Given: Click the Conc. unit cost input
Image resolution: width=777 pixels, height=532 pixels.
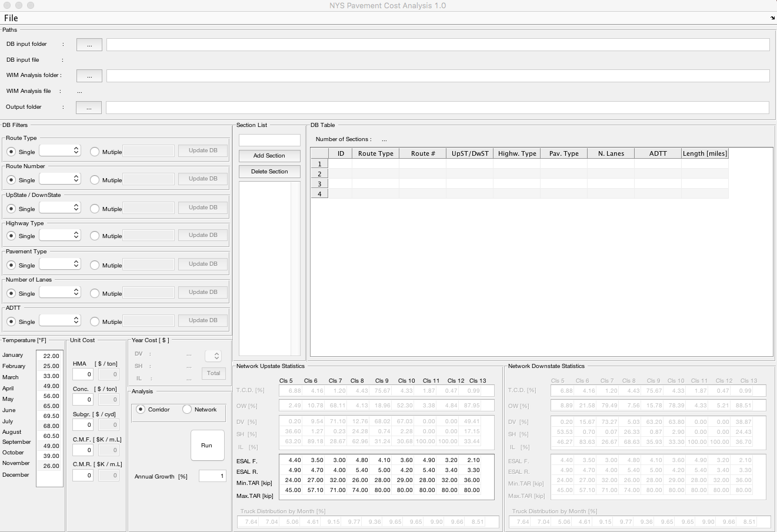Looking at the screenshot, I should [83, 400].
